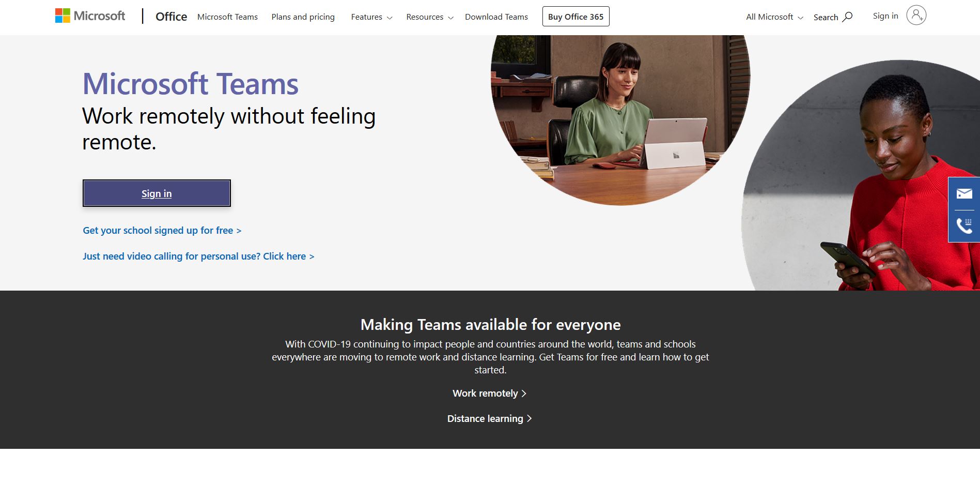This screenshot has height=484, width=980.
Task: Click the account avatar icon
Action: pos(916,16)
